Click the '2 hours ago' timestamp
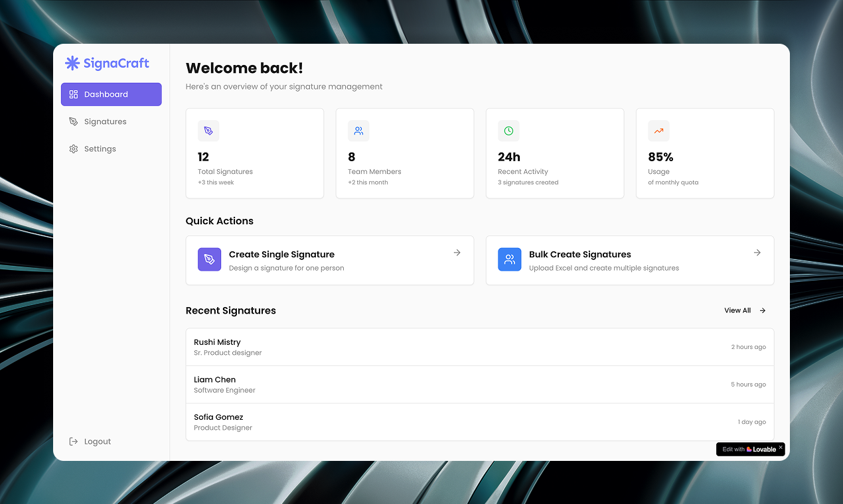This screenshot has width=843, height=504. tap(749, 347)
